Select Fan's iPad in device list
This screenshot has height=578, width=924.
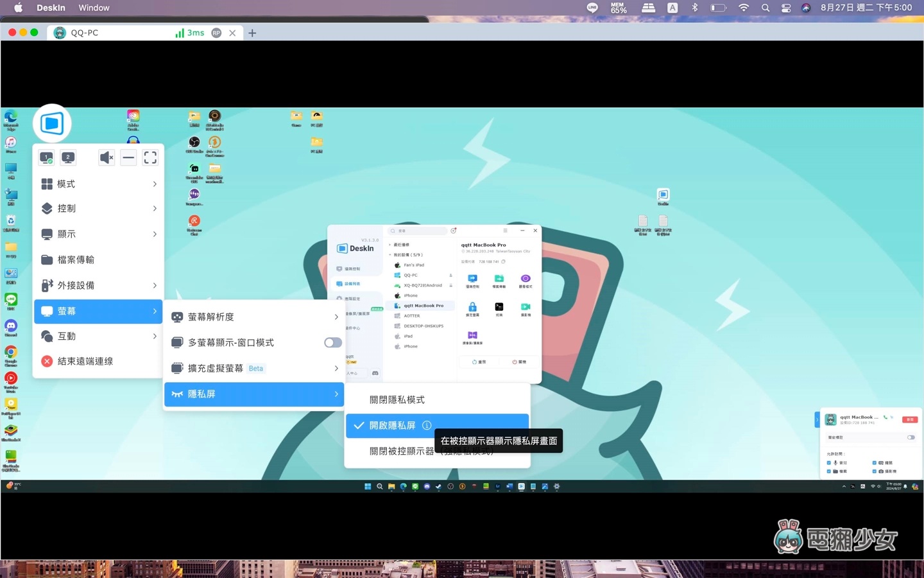click(x=421, y=265)
